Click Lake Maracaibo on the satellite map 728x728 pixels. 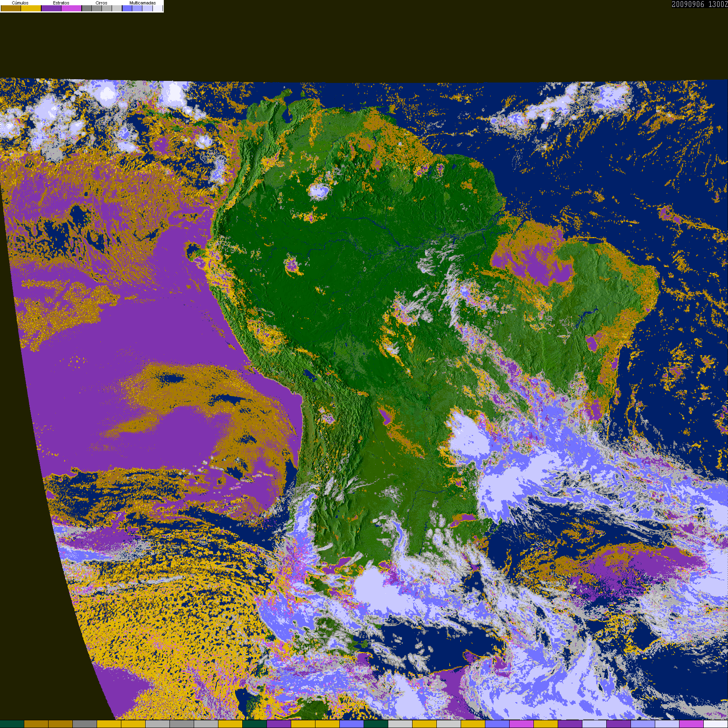[x=288, y=116]
